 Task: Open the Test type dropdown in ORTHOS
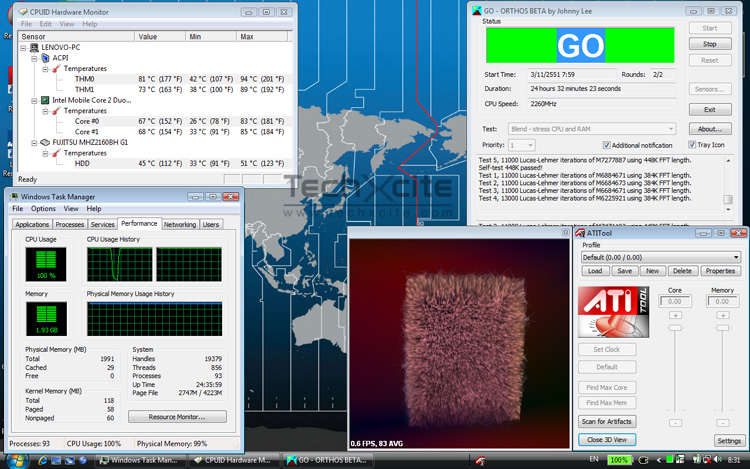(592, 129)
